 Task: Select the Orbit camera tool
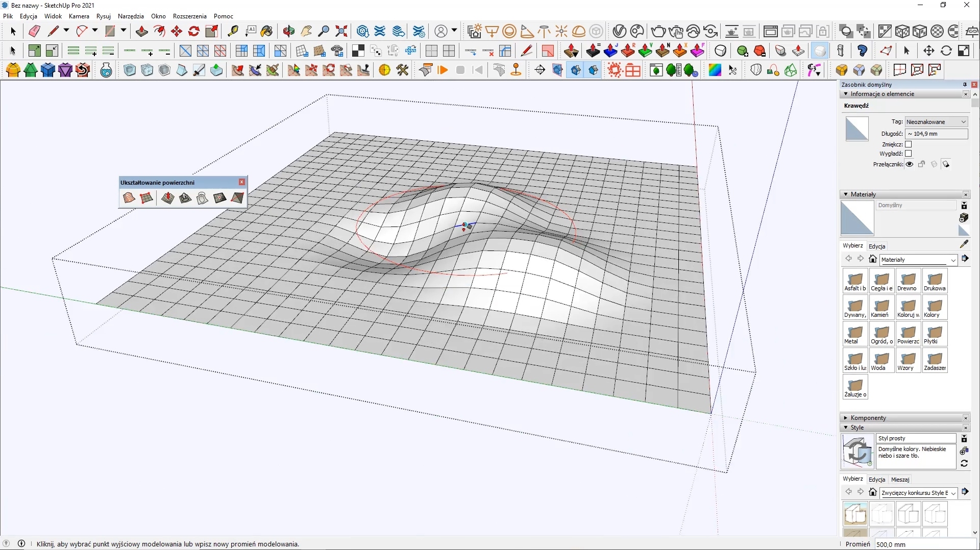[289, 32]
